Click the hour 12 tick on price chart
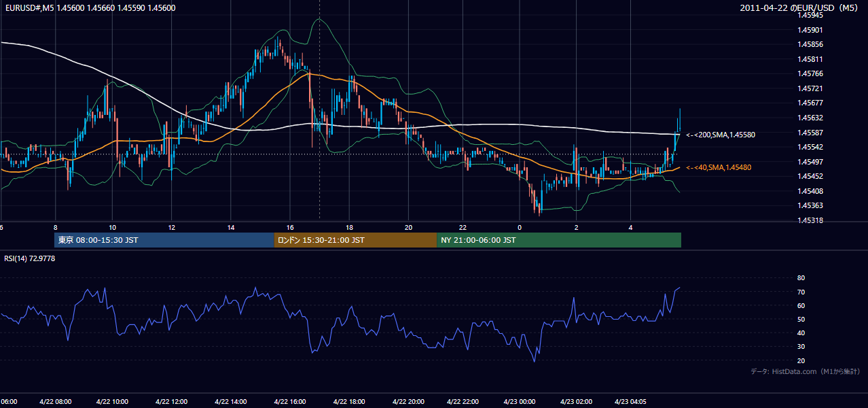The height and width of the screenshot is (408, 868). coord(171,227)
